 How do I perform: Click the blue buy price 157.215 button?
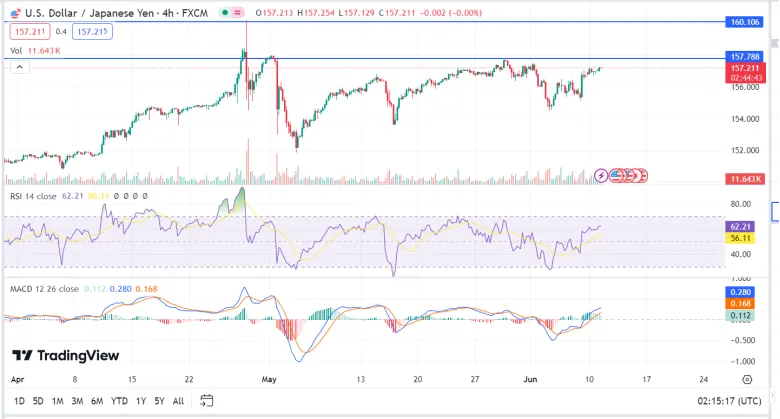coord(93,32)
